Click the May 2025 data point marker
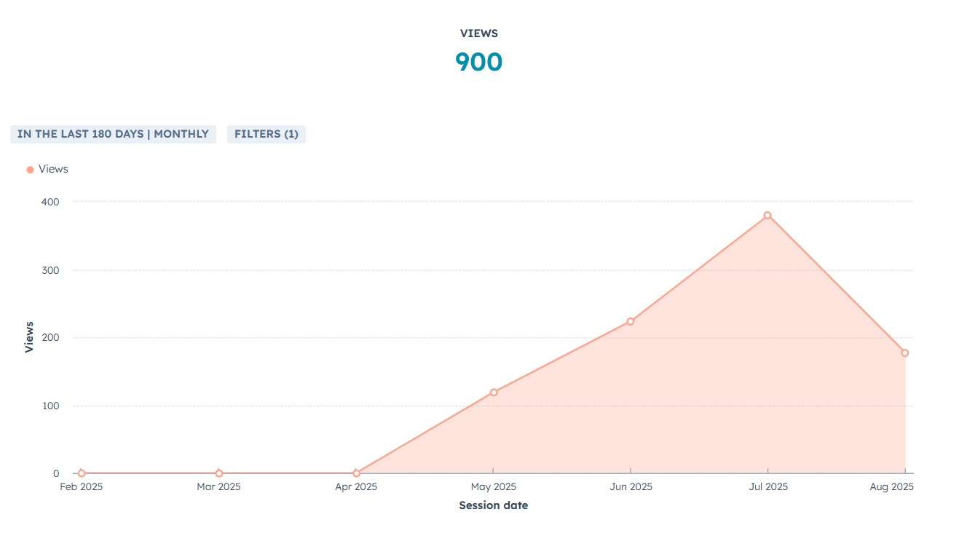This screenshot has width=967, height=560. tap(493, 392)
